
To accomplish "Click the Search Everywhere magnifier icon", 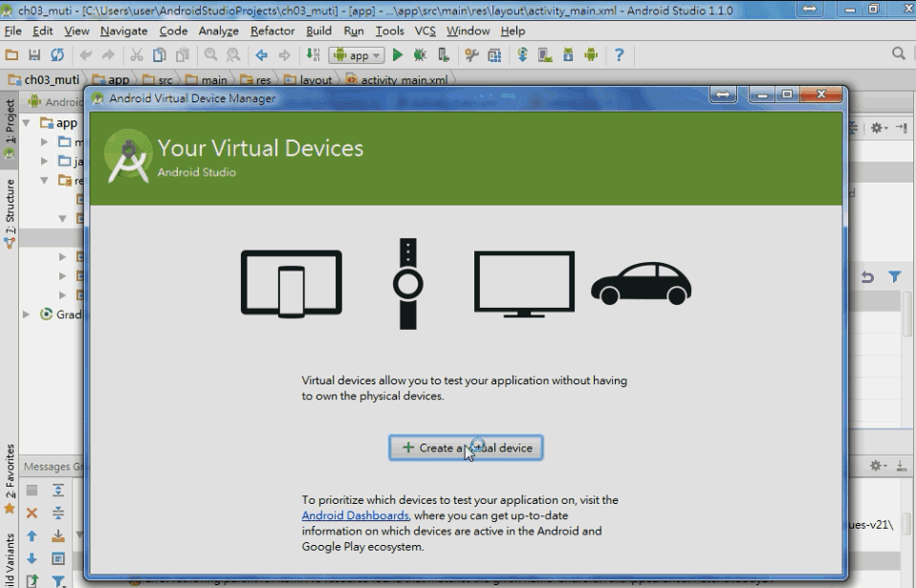I will [x=899, y=54].
